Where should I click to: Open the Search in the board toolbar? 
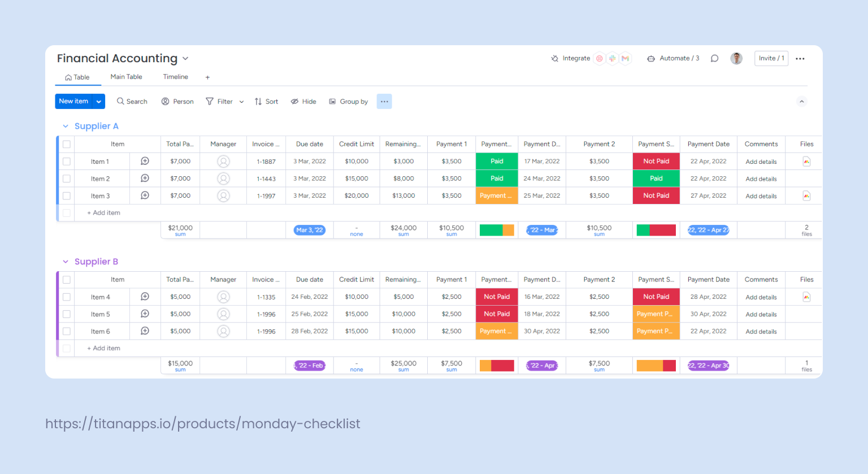pos(132,101)
